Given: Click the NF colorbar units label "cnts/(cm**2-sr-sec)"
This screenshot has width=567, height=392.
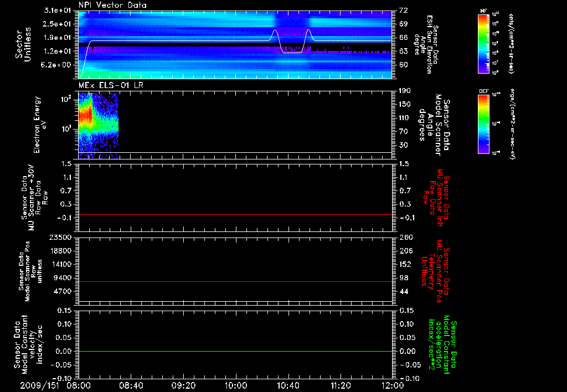Looking at the screenshot, I should 511,43.
